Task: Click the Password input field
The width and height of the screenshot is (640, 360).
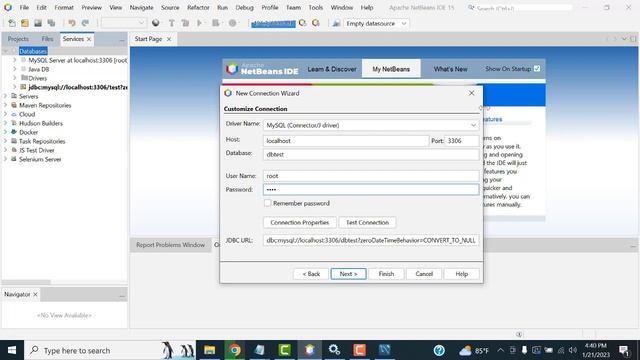Action: coord(371,189)
